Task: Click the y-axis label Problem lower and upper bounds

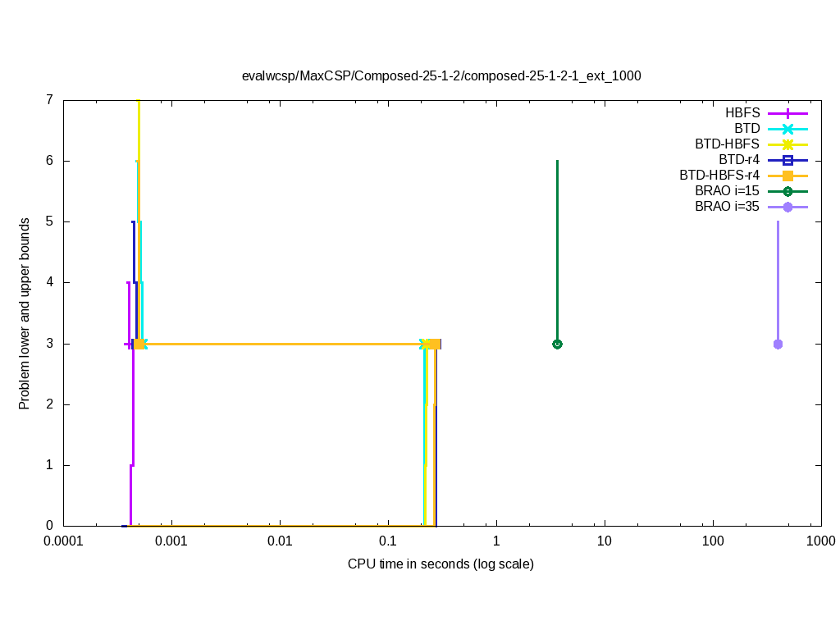Action: 25,313
